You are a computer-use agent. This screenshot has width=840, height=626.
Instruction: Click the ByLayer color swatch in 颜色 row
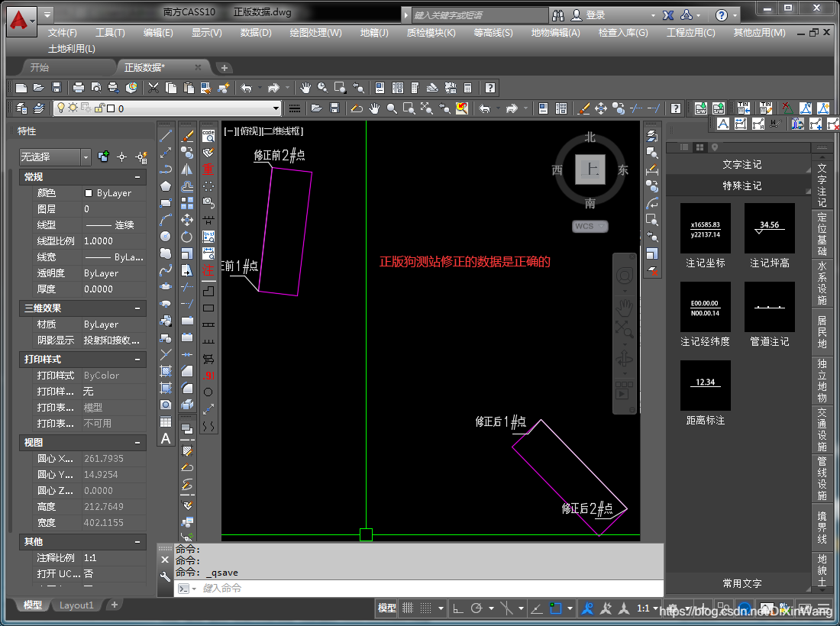tap(89, 193)
